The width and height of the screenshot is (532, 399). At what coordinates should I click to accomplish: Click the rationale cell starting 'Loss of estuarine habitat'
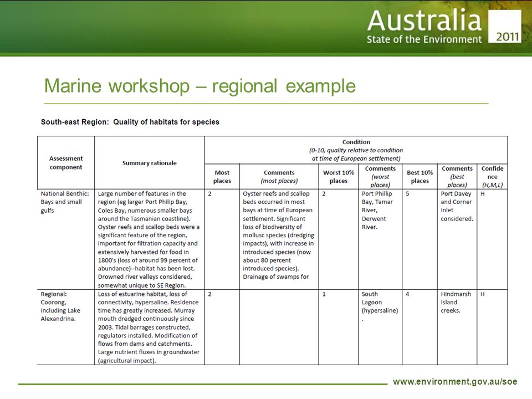click(150, 327)
